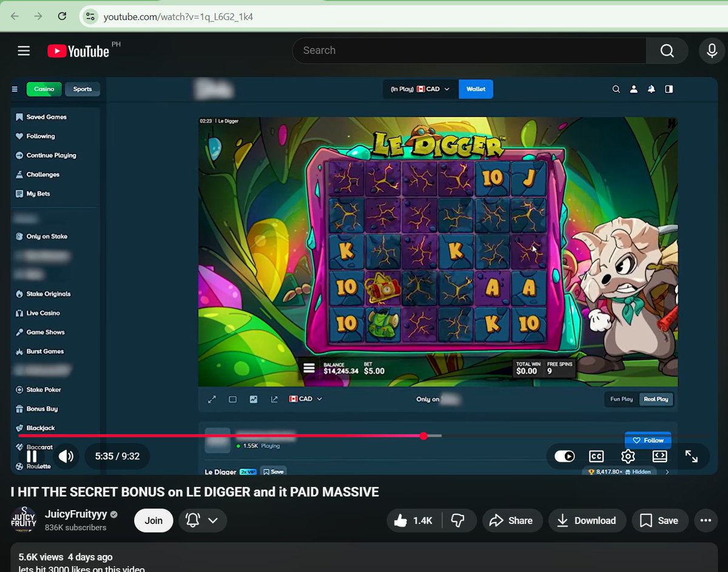Select Casino tab in the video
The height and width of the screenshot is (572, 728).
tap(44, 89)
